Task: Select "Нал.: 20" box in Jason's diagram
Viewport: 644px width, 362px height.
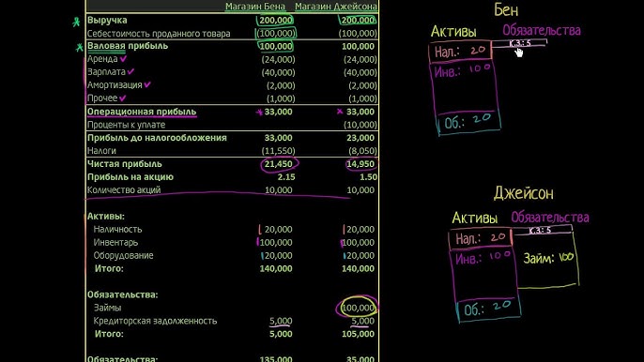Action: pyautogui.click(x=480, y=238)
